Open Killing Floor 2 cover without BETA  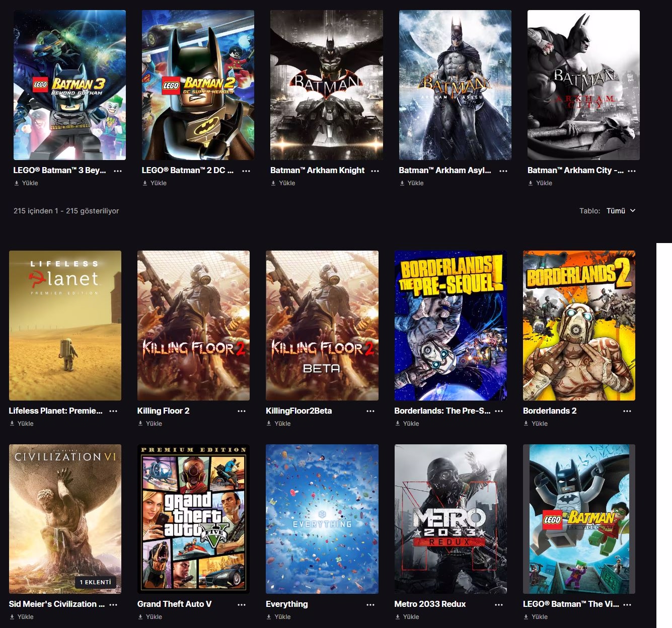pos(193,326)
